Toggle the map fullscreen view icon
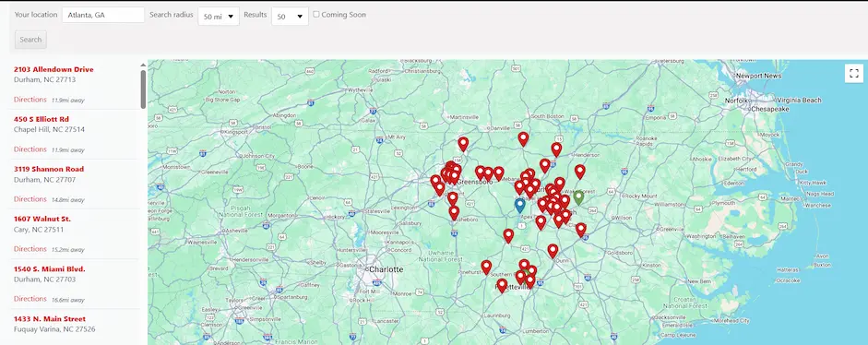This screenshot has height=345, width=868. [x=853, y=73]
